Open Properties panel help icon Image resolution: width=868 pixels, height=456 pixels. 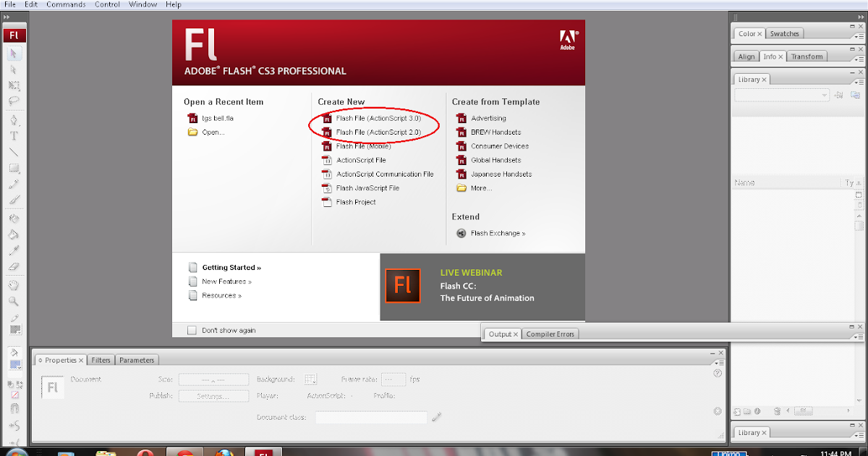point(718,373)
